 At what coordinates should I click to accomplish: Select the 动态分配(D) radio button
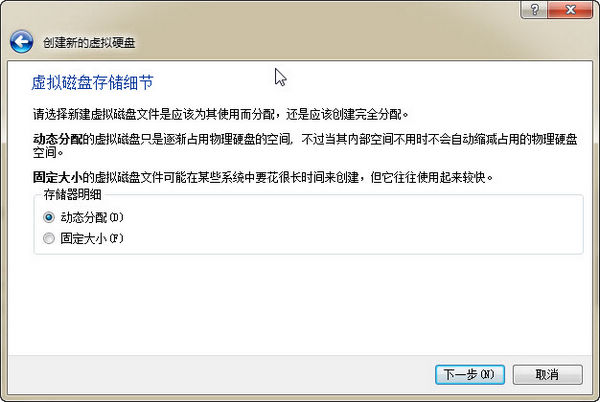49,218
